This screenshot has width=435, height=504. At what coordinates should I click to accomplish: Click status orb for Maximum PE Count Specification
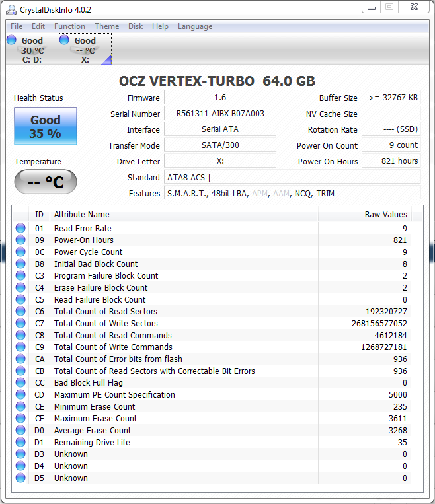point(20,394)
